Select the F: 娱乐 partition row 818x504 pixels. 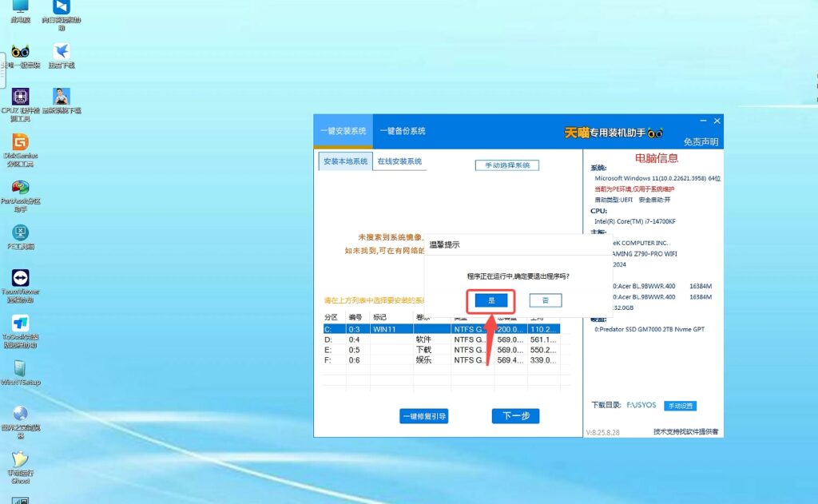(441, 360)
